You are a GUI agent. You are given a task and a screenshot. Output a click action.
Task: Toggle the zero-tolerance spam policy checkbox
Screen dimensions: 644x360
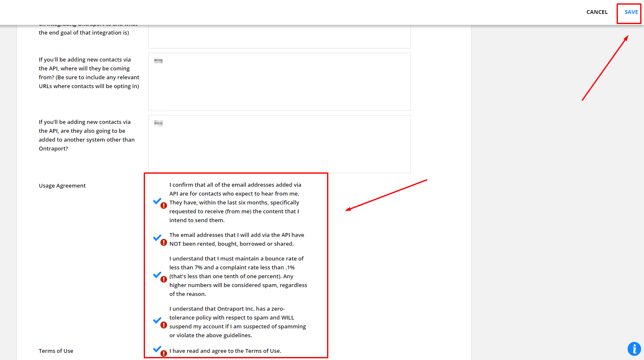pos(157,320)
